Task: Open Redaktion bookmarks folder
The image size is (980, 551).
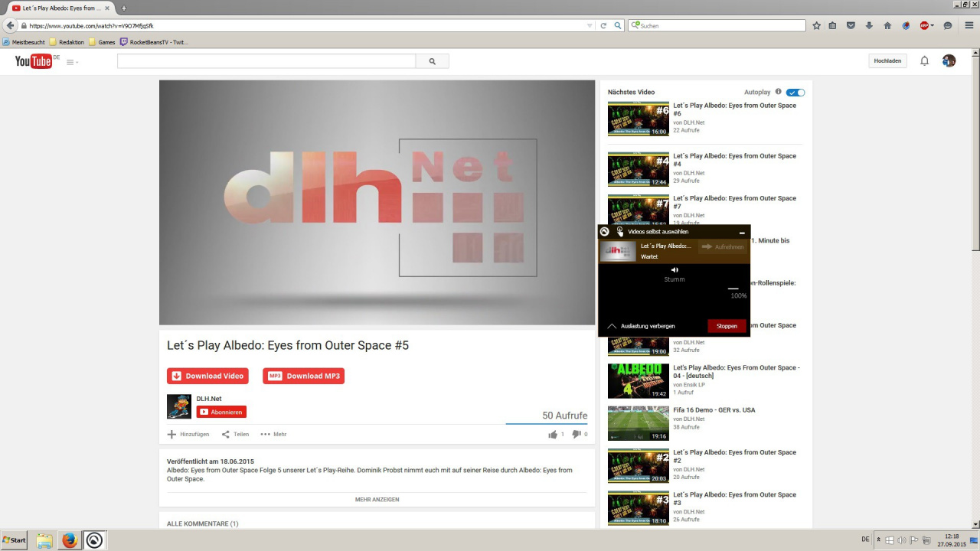Action: click(x=67, y=42)
